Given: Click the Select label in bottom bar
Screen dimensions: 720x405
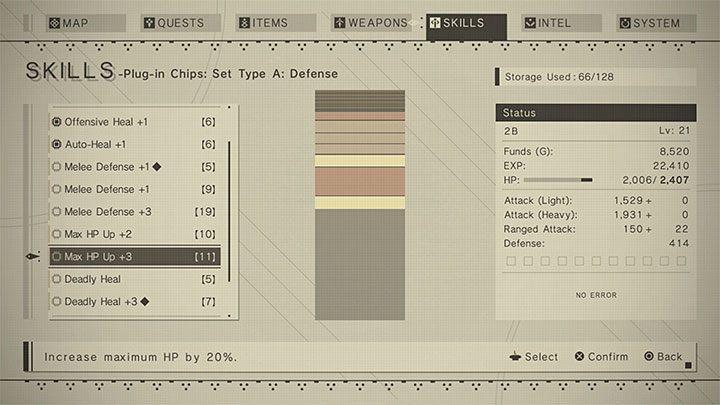Looking at the screenshot, I should click(541, 357).
